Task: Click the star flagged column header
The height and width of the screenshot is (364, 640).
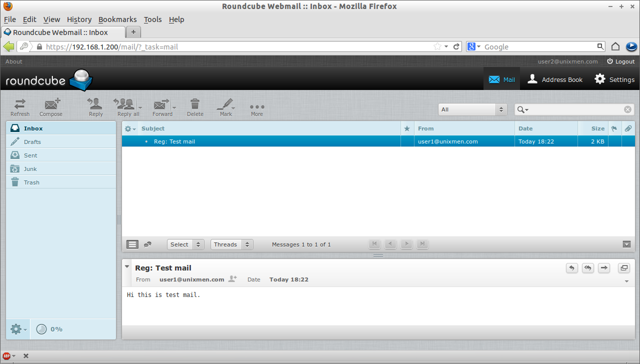Action: [x=407, y=128]
